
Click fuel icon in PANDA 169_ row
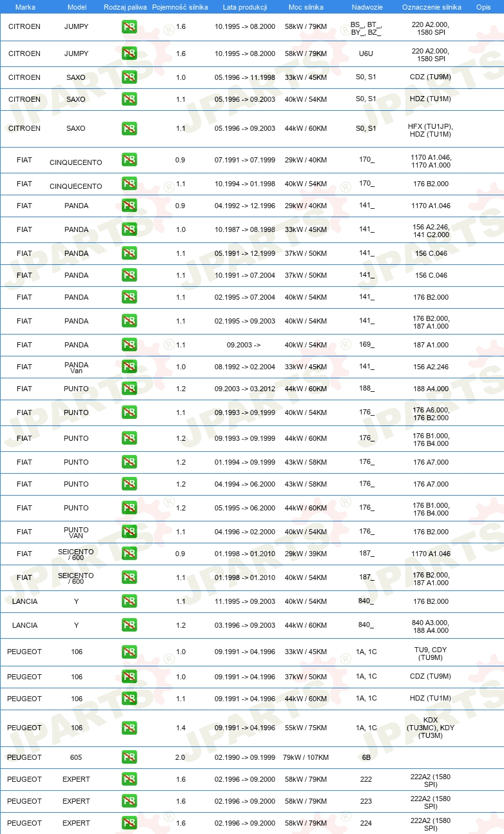[129, 345]
